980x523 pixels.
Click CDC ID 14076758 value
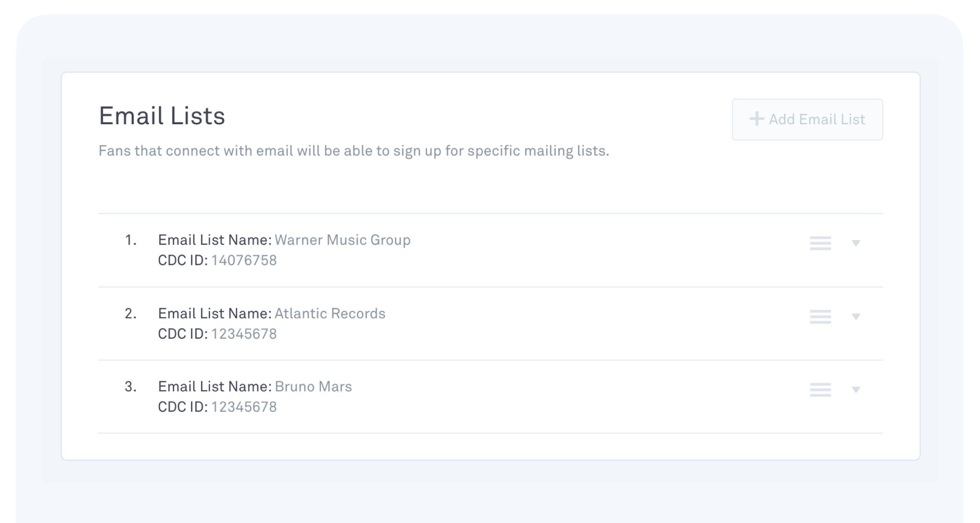coord(244,261)
